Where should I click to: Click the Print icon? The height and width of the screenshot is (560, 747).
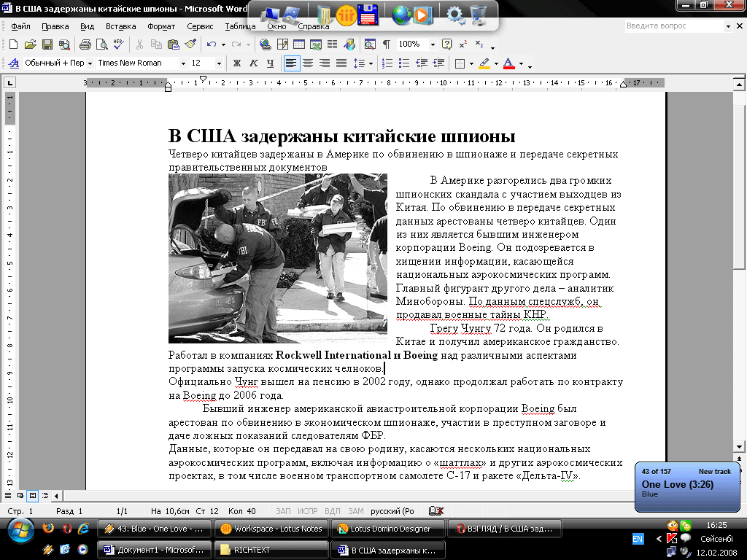click(85, 44)
